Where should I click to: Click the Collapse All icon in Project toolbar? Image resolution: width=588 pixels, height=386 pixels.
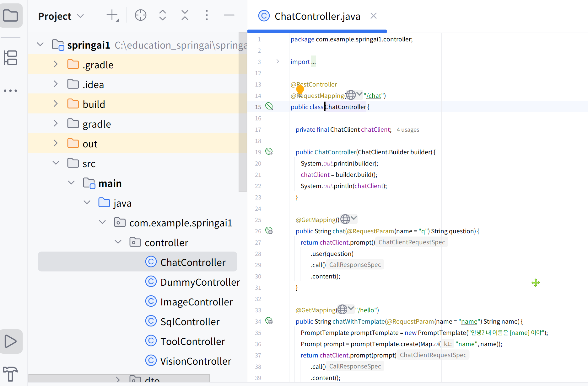(x=185, y=15)
